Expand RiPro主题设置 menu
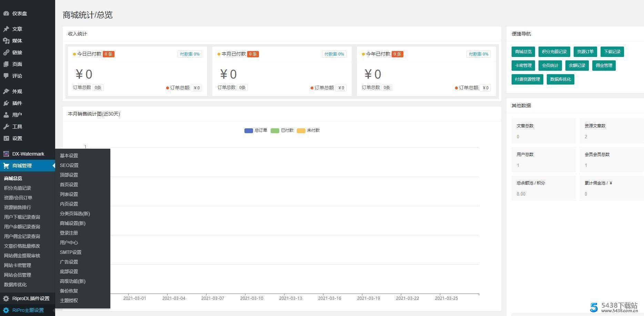644x316 pixels. pyautogui.click(x=28, y=310)
